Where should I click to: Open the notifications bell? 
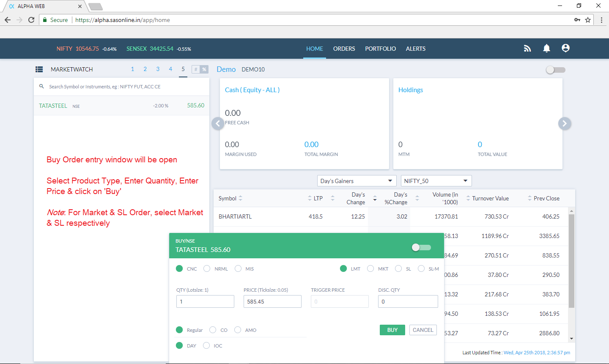click(546, 48)
